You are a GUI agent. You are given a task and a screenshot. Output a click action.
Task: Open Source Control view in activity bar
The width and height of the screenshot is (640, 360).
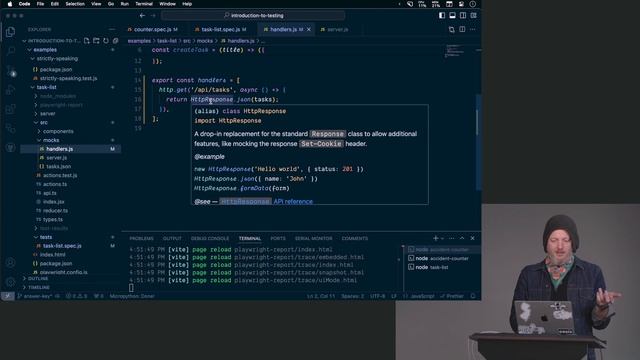point(11,71)
